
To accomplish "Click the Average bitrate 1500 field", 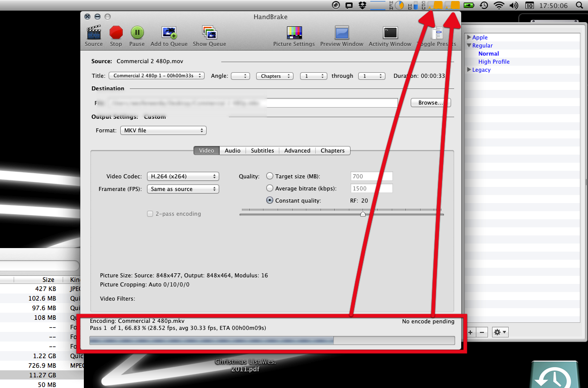I will 372,188.
